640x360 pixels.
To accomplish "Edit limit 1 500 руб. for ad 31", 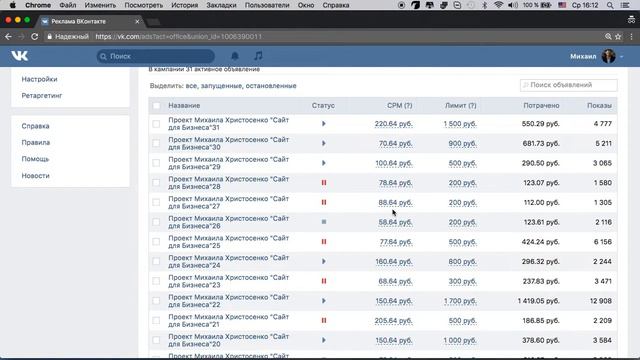I will (x=460, y=124).
